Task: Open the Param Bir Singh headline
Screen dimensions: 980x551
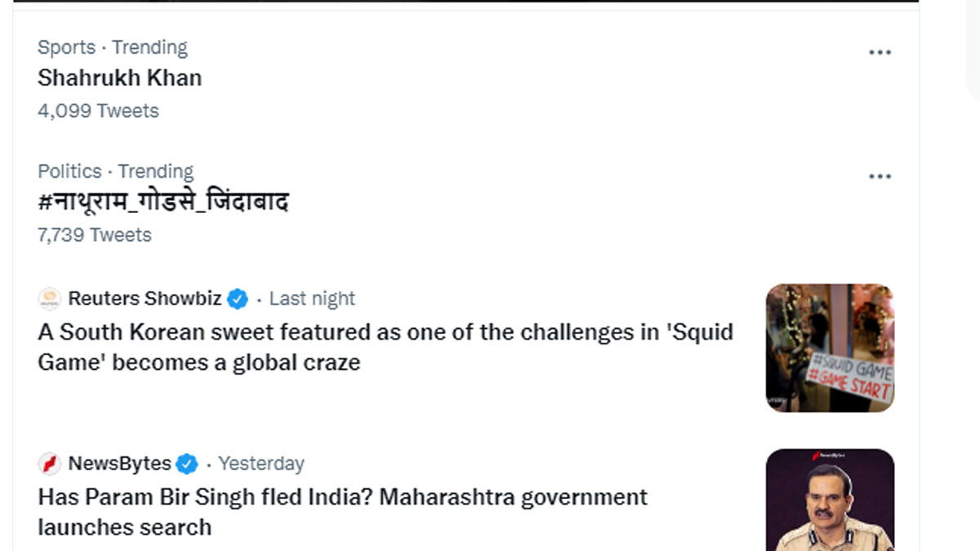Action: [343, 512]
